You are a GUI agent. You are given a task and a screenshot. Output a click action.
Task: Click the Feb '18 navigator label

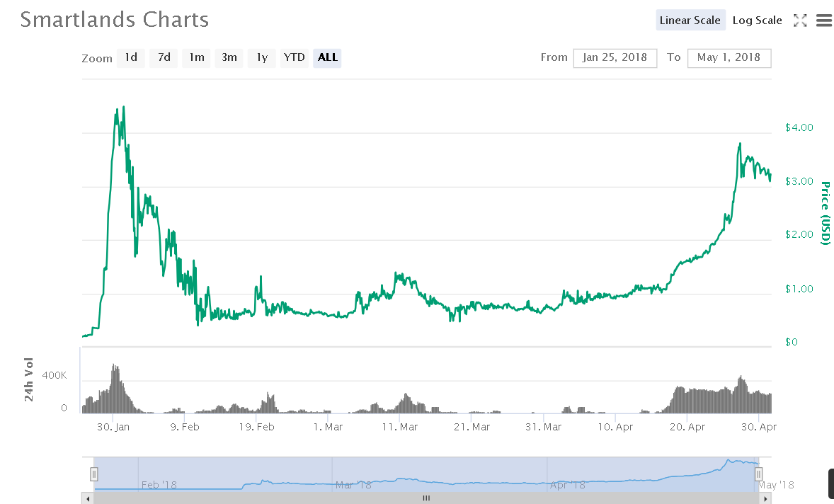pos(159,485)
